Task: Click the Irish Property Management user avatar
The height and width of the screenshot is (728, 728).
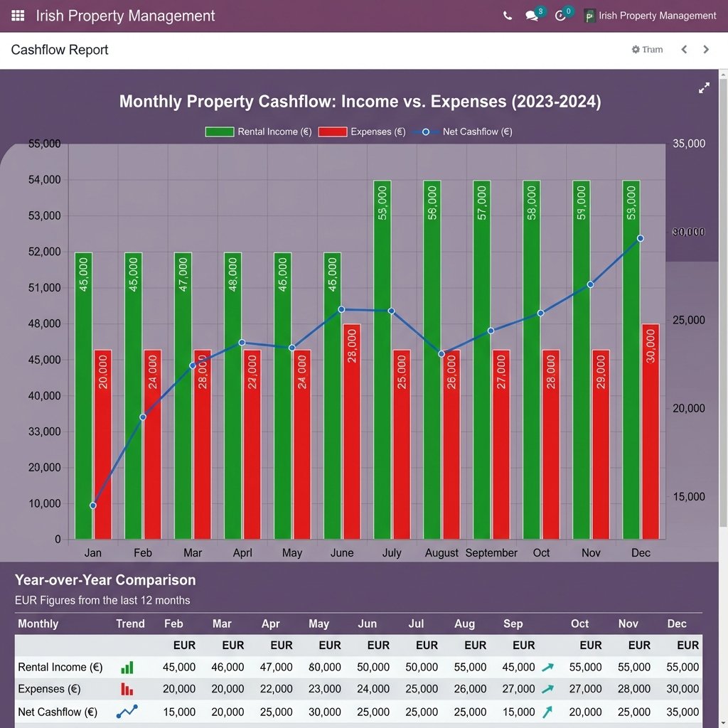Action: coord(591,15)
